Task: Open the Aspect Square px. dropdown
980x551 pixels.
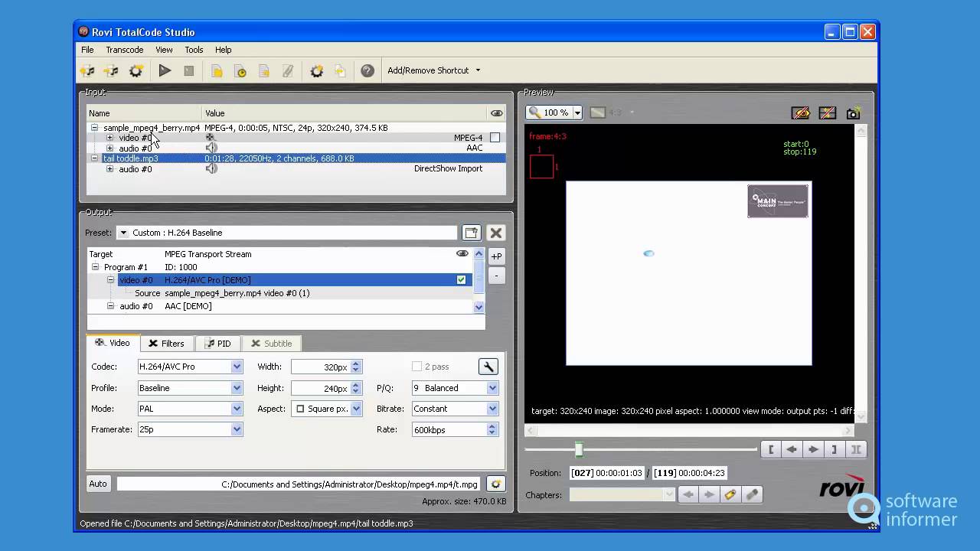Action: pos(356,409)
